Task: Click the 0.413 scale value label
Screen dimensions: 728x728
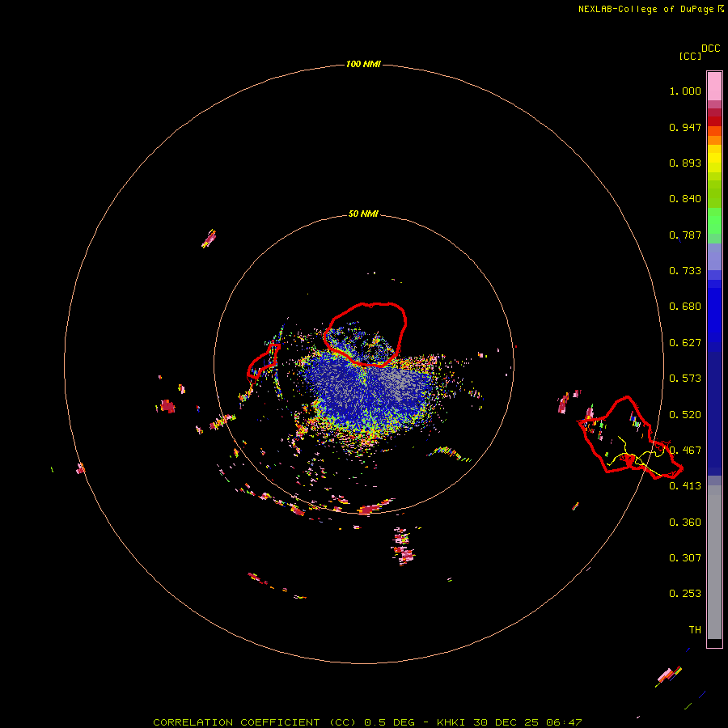Action: (x=685, y=485)
